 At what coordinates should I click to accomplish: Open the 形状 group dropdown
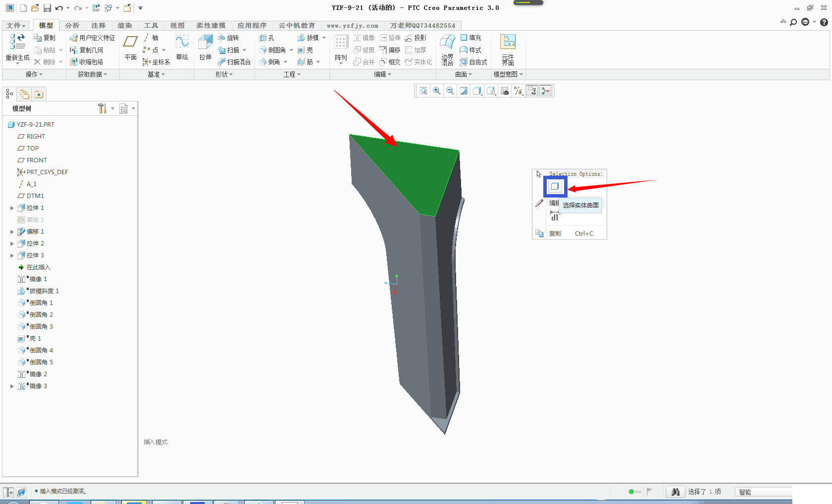pos(224,74)
